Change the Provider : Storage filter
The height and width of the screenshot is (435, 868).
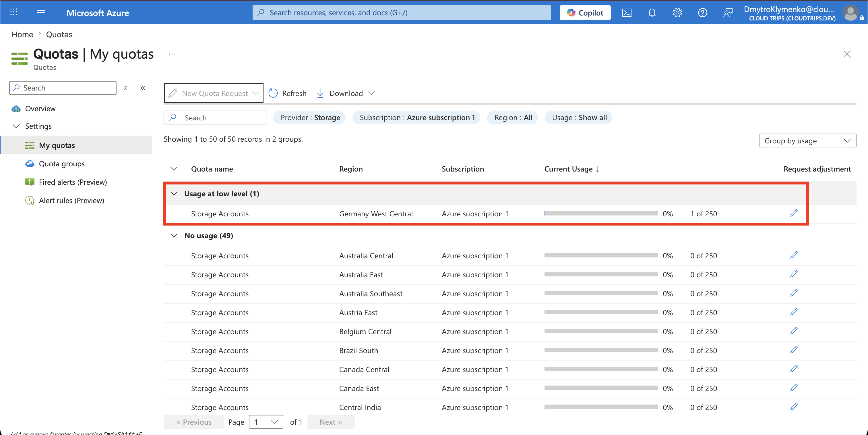tap(310, 118)
